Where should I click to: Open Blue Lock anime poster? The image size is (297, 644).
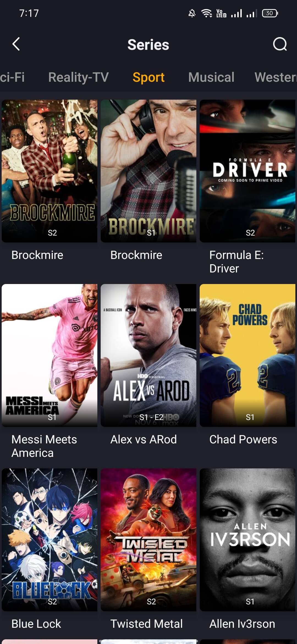50,540
